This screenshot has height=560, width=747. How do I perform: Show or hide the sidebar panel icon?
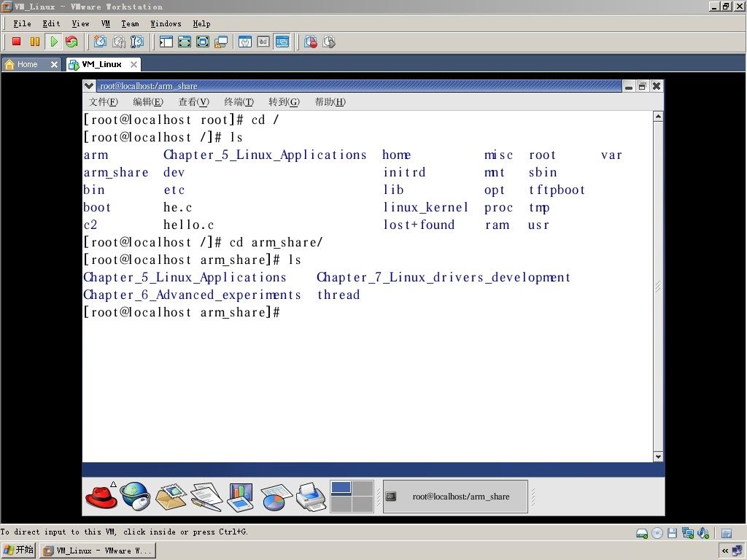point(166,42)
